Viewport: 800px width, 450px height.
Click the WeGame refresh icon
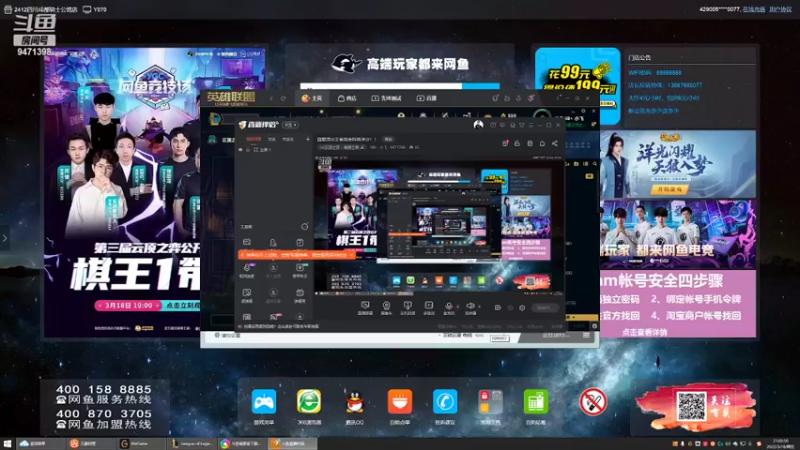(x=283, y=98)
